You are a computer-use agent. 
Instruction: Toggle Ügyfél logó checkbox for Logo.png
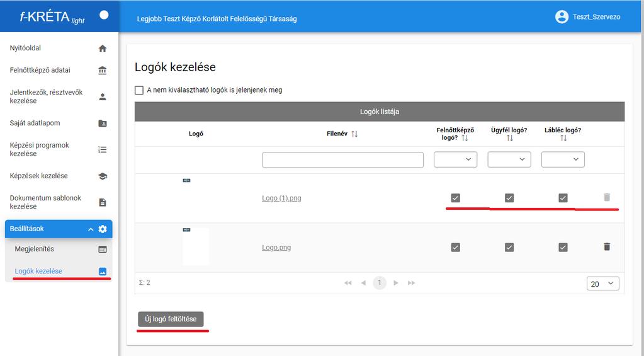tap(509, 247)
